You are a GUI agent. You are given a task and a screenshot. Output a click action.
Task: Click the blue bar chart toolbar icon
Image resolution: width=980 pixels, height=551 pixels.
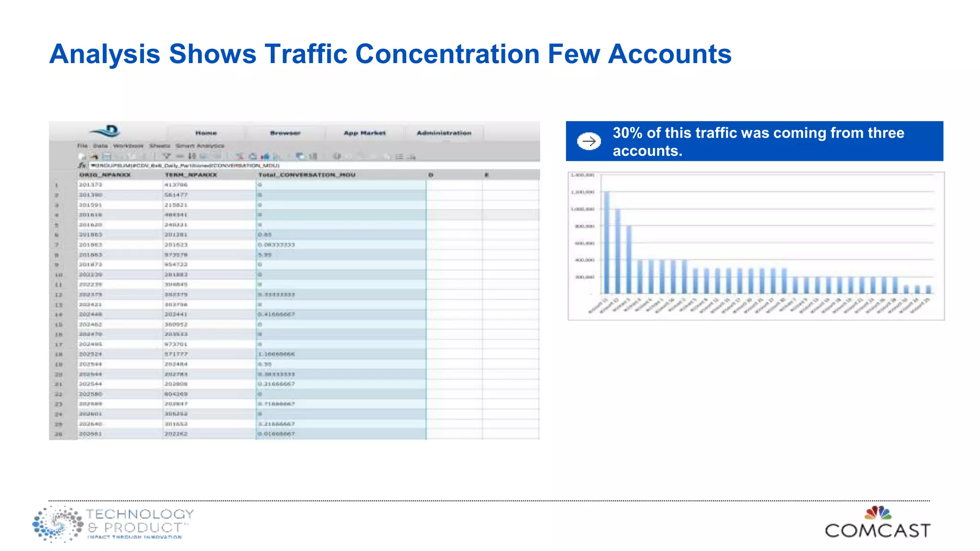tap(265, 156)
